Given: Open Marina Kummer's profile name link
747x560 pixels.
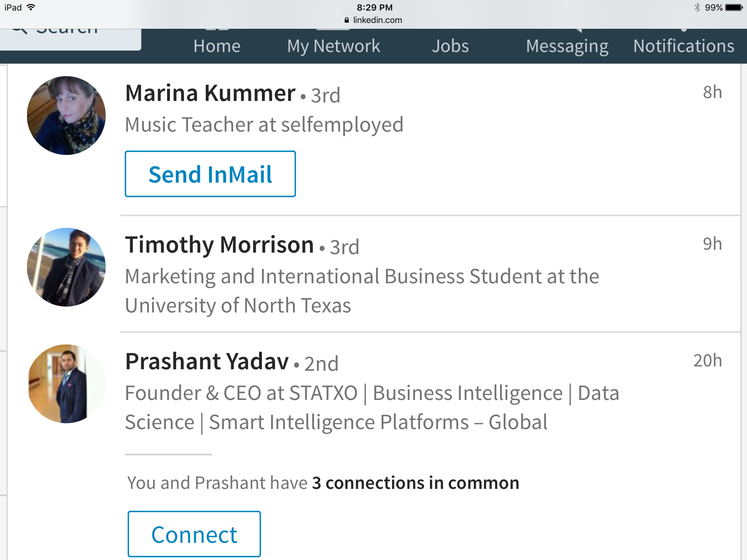Looking at the screenshot, I should pyautogui.click(x=210, y=93).
